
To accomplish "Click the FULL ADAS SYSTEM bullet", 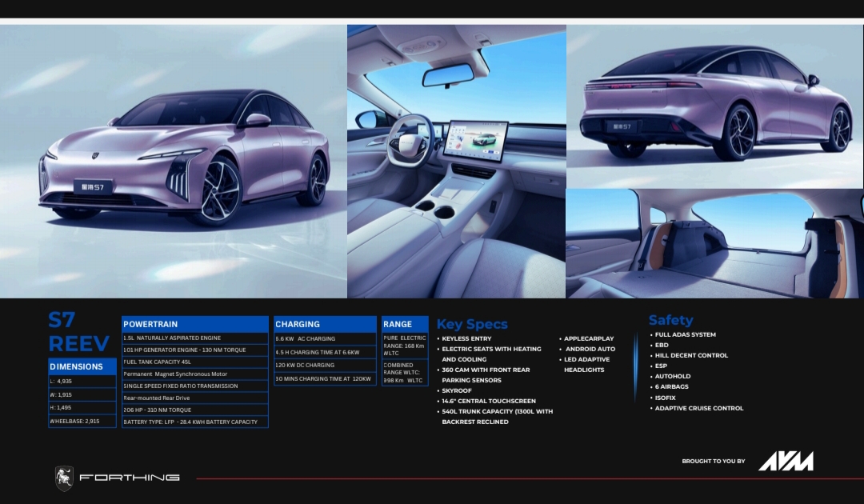I will [x=685, y=334].
